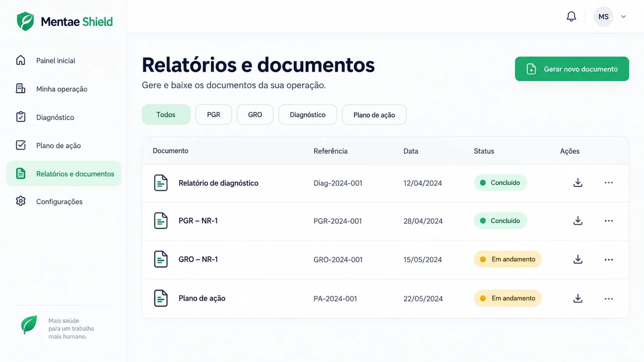
Task: Click Concluído status of PGR – NR-1
Action: 500,221
